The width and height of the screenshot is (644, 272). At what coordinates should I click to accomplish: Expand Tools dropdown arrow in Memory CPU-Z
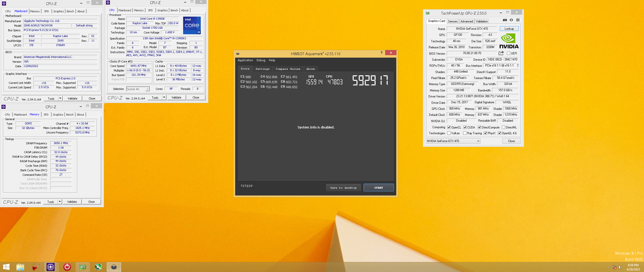60,202
